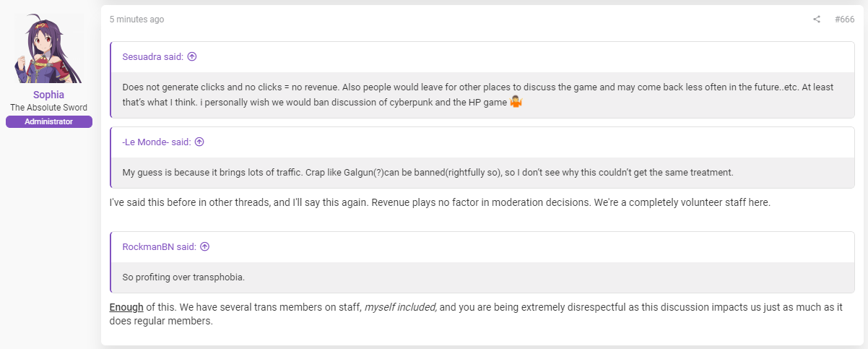The image size is (868, 349).
Task: Jump to Sesuadra's original post via arrow icon
Action: (192, 56)
